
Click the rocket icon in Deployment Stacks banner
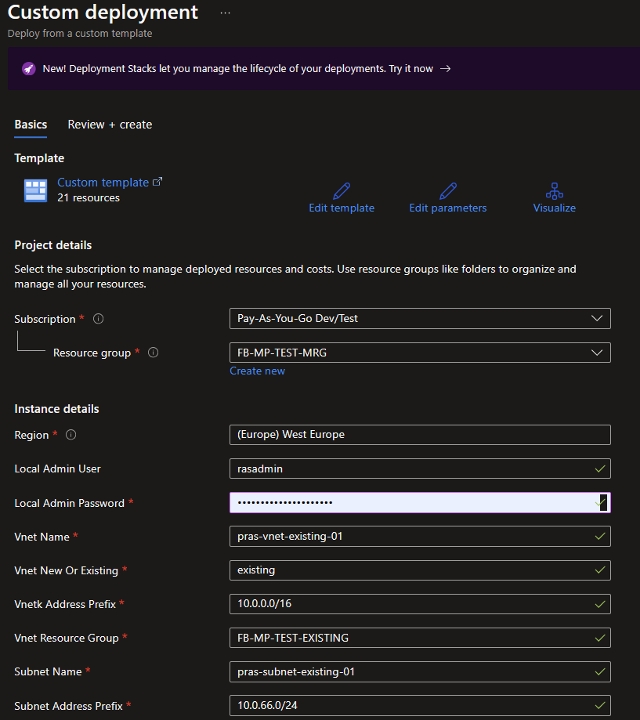pyautogui.click(x=30, y=69)
